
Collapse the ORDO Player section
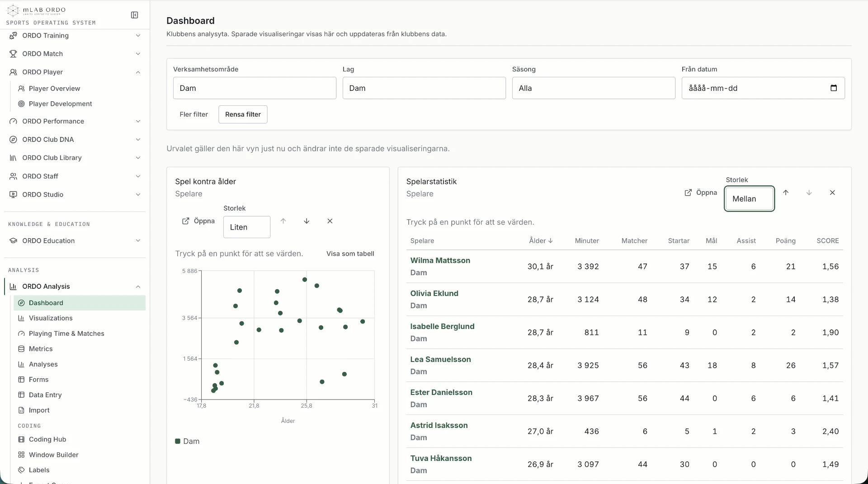(x=138, y=72)
